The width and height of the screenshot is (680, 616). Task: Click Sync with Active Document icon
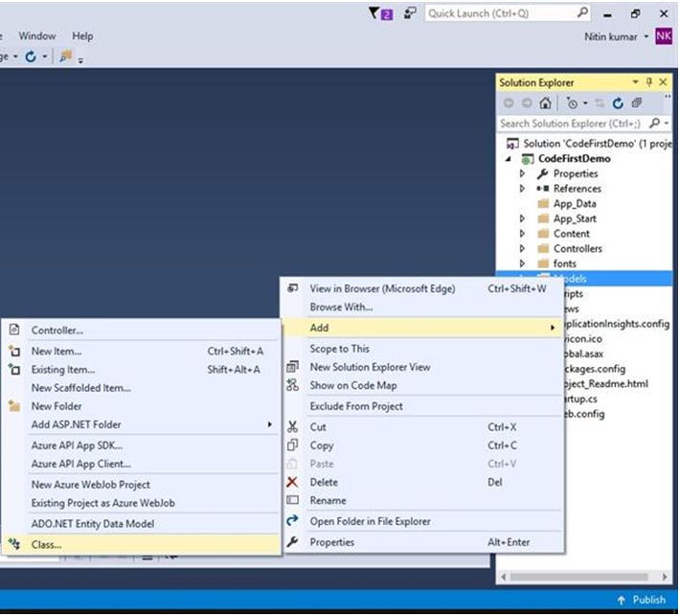coord(600,103)
